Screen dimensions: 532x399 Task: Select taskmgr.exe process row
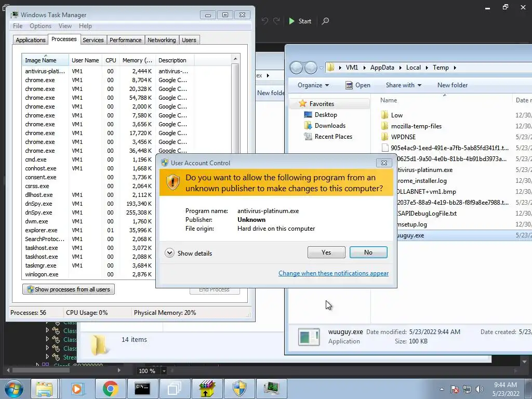[88, 265]
